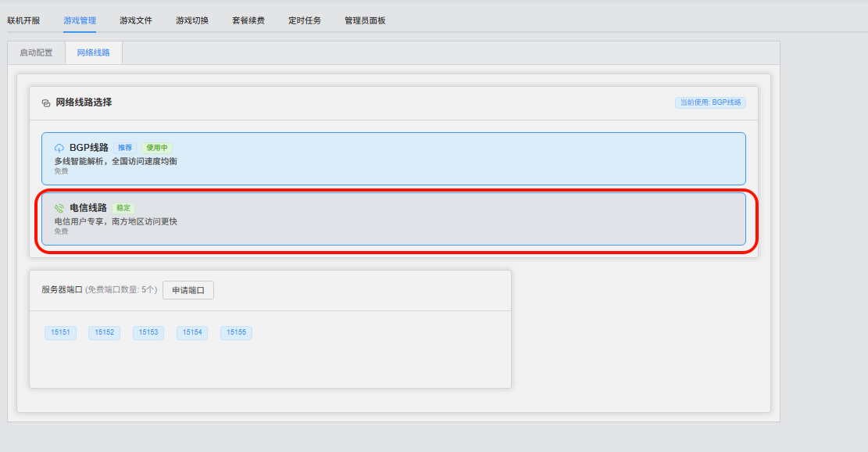
Task: Open the 定时任务 tab
Action: (x=305, y=20)
